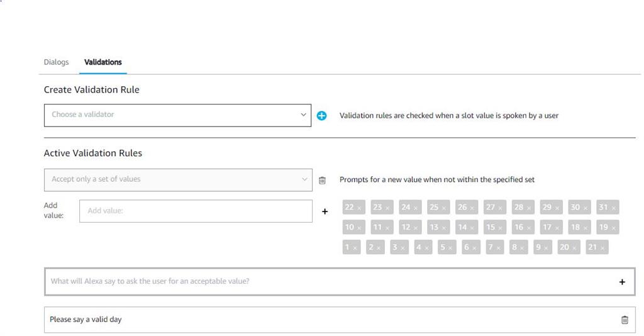
Task: Expand the 'Accept only a set of values' dropdown
Action: click(x=177, y=179)
